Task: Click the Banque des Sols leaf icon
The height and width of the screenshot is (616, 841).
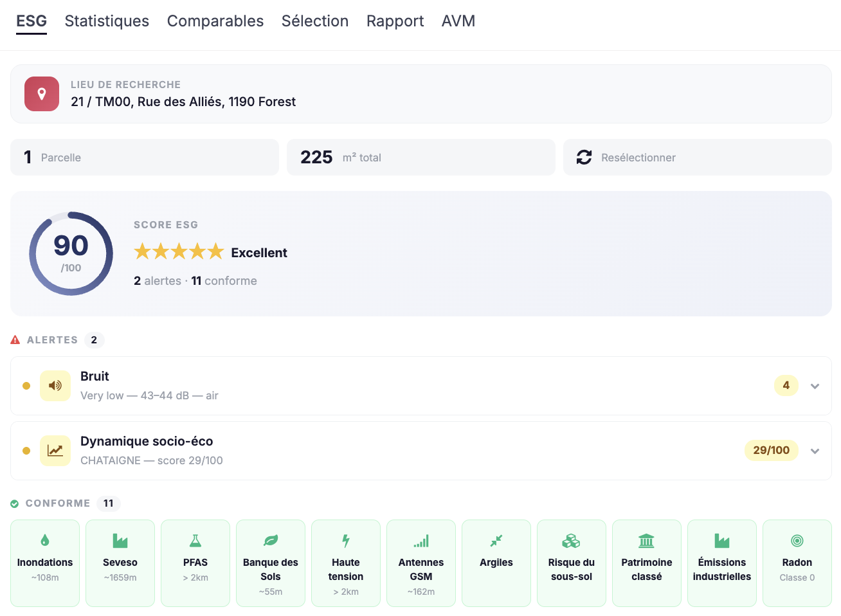Action: point(271,540)
